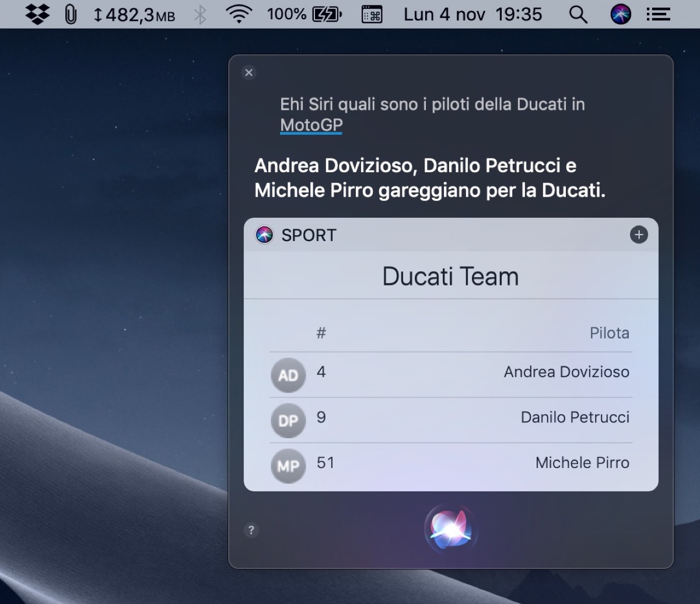
Task: Open the Dropbox menu bar icon
Action: [x=38, y=14]
